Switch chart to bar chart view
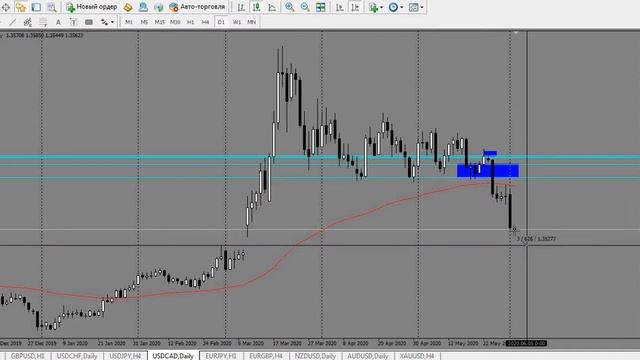This screenshot has width=640, height=360. pyautogui.click(x=241, y=7)
